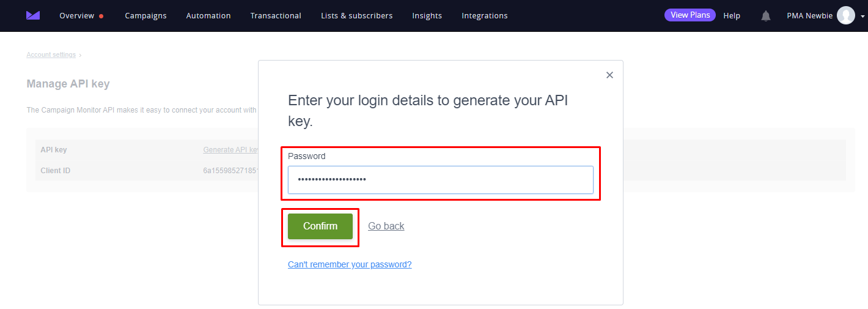Follow the Account settings breadcrumb link
This screenshot has height=309, width=868.
pyautogui.click(x=51, y=54)
